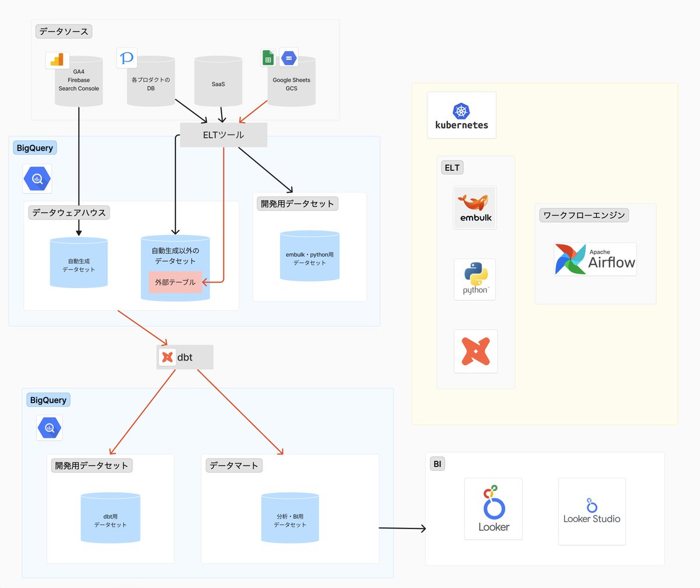700x588 pixels.
Task: Select 開発用データセット label above dbt用 cylinder
Action: [92, 466]
